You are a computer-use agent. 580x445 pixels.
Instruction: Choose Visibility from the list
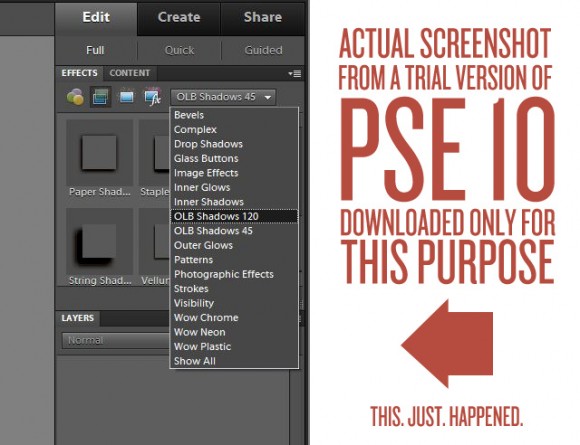tap(234, 303)
